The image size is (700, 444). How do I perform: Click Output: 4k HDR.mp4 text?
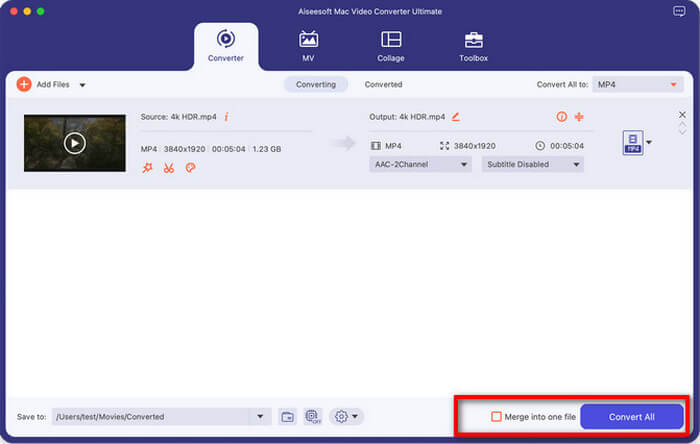tap(407, 117)
